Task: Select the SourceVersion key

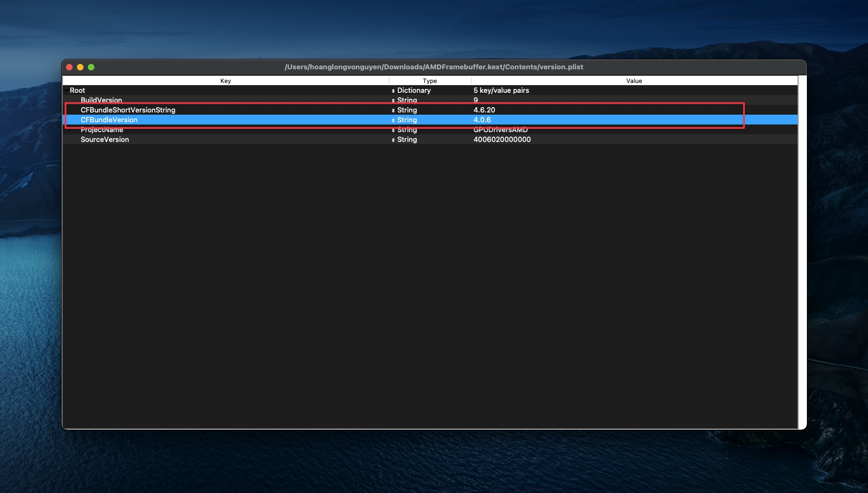Action: [x=105, y=140]
